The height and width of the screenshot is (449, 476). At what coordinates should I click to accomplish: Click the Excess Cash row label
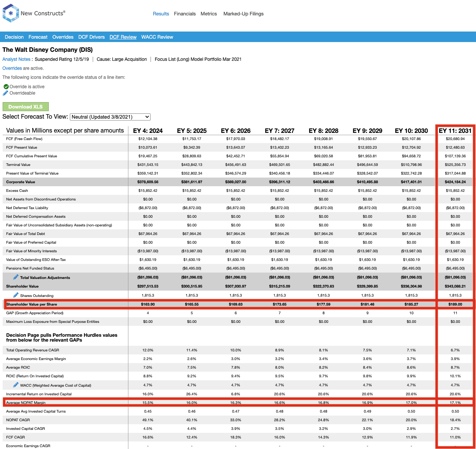tap(17, 191)
